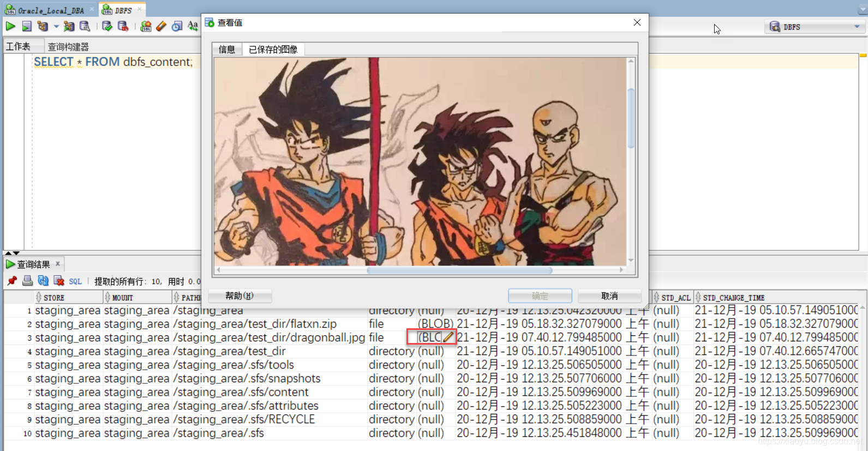Click the /staging_area/.sfs/snapshots cell
Viewport: 868px width, 451px height.
(269, 378)
